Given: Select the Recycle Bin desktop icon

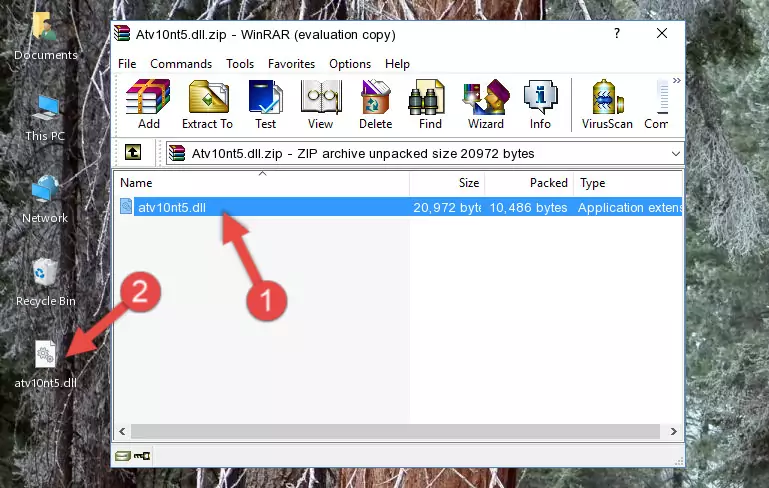Looking at the screenshot, I should pyautogui.click(x=45, y=282).
